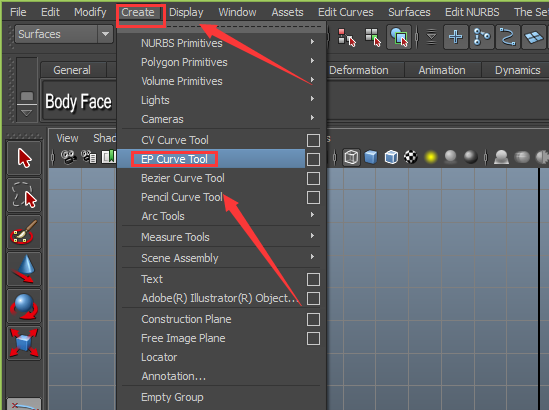
Task: Enable snap to curves icon
Action: point(482,37)
